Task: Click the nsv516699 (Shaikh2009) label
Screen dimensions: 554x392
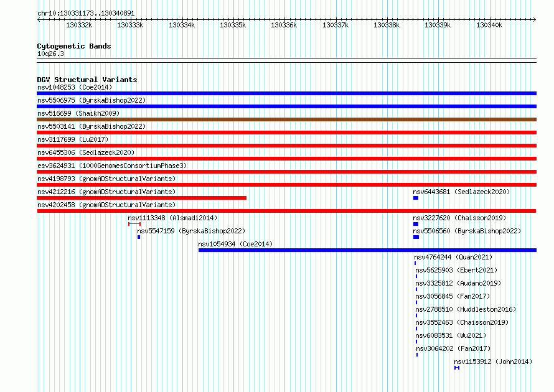Action: [78, 113]
